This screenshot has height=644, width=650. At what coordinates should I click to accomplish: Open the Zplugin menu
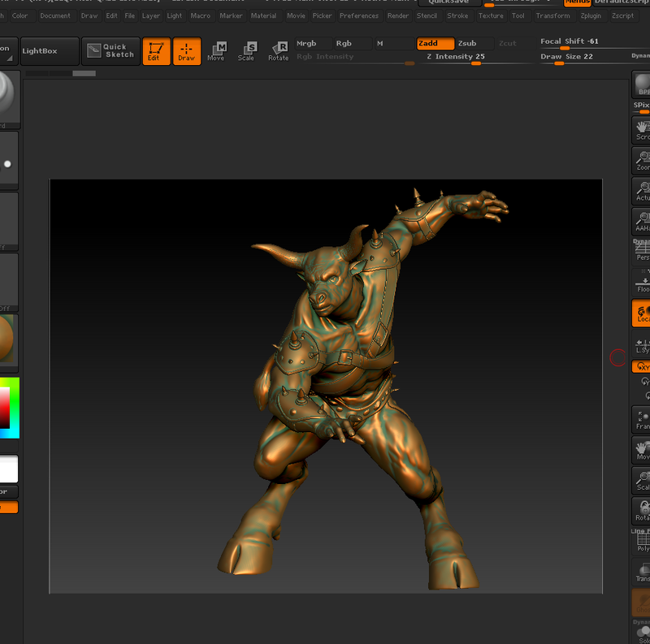591,15
